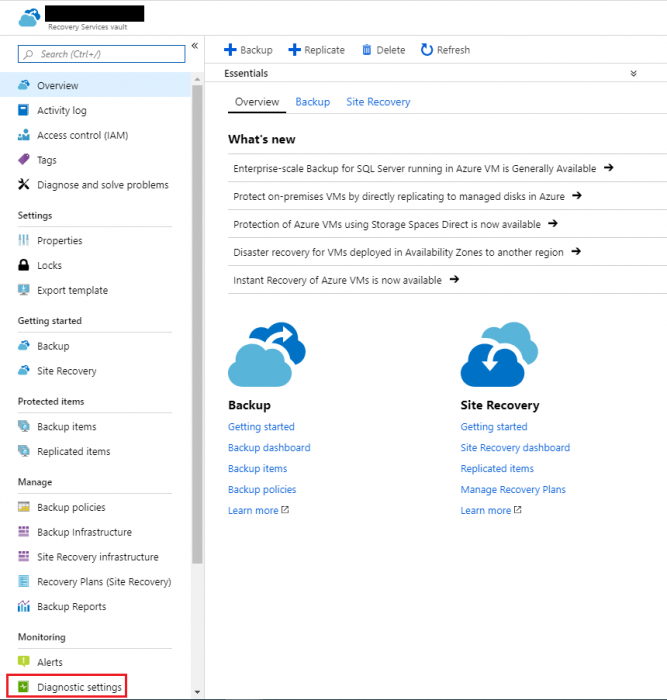
Task: Click the Backup policies icon in Manage
Action: [x=24, y=507]
